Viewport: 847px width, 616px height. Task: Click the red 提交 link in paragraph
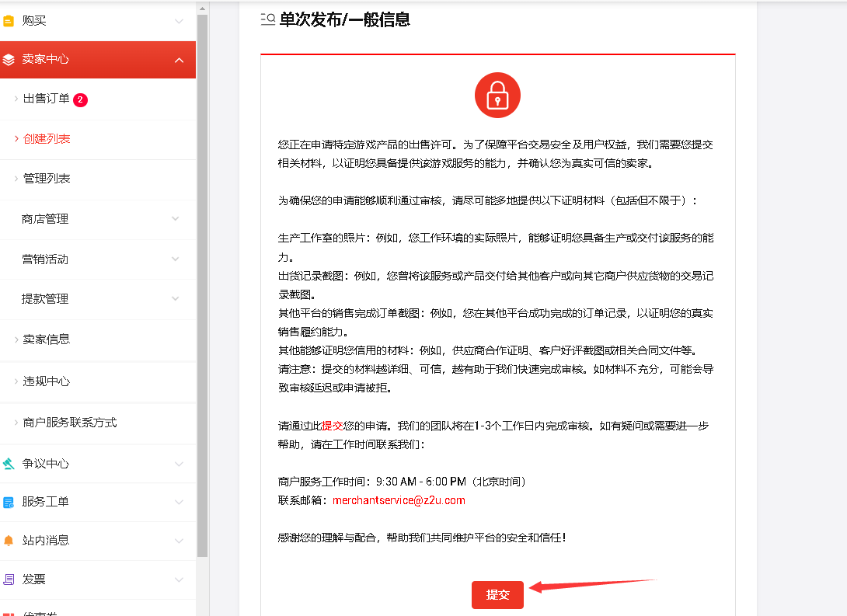pyautogui.click(x=332, y=426)
